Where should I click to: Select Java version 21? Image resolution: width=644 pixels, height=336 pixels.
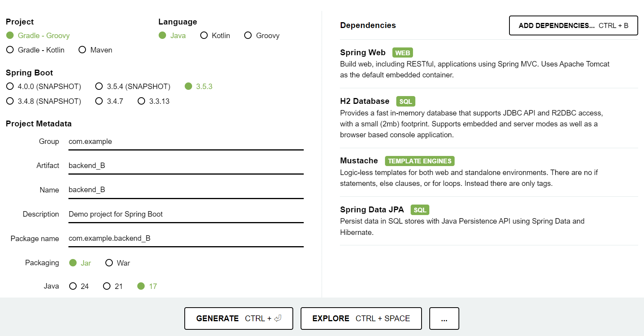(x=113, y=286)
